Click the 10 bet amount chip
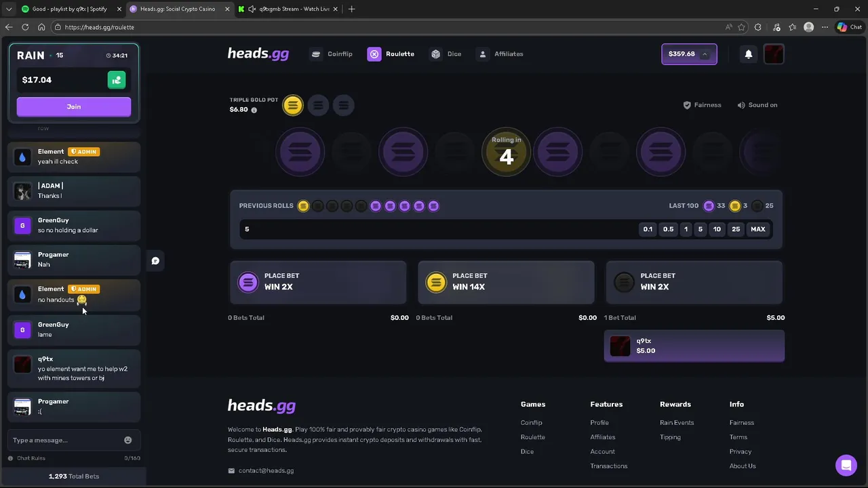This screenshot has height=488, width=868. (x=717, y=229)
